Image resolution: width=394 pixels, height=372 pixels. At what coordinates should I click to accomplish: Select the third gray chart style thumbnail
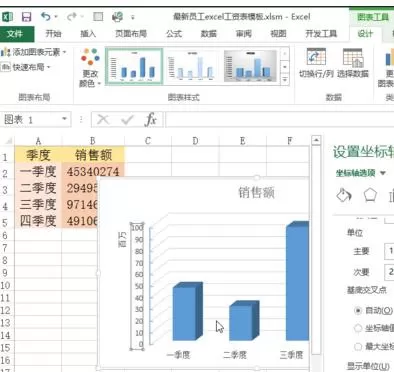(x=251, y=66)
